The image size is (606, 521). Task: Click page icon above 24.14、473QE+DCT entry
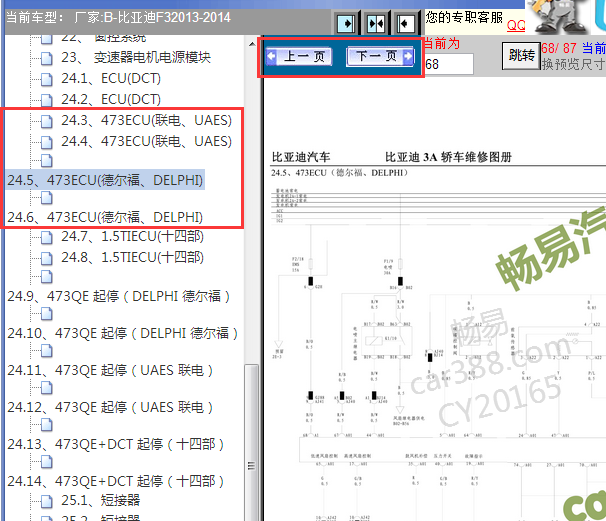point(47,462)
